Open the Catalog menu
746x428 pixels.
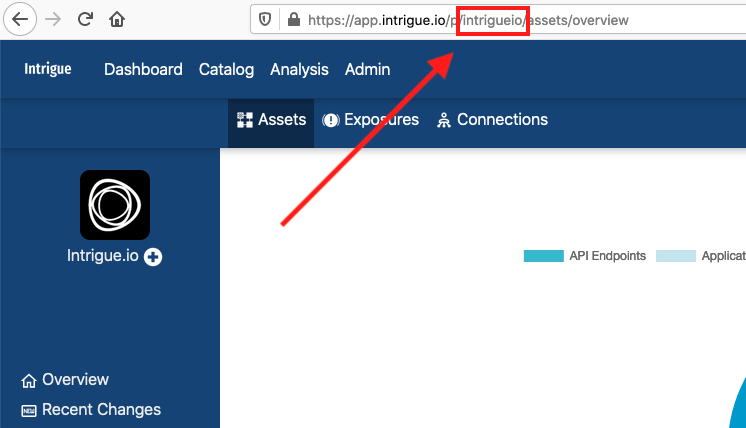(x=226, y=69)
